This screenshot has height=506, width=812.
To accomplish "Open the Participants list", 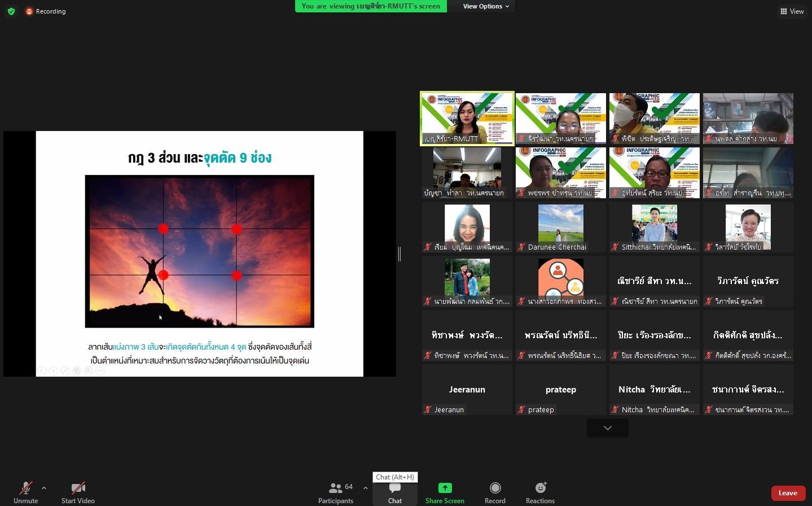I will [336, 492].
